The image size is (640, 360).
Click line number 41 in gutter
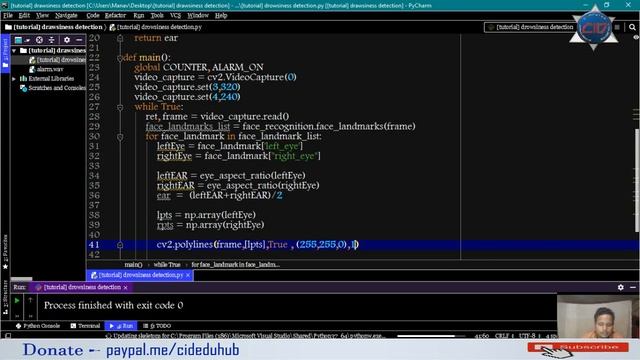tap(94, 245)
